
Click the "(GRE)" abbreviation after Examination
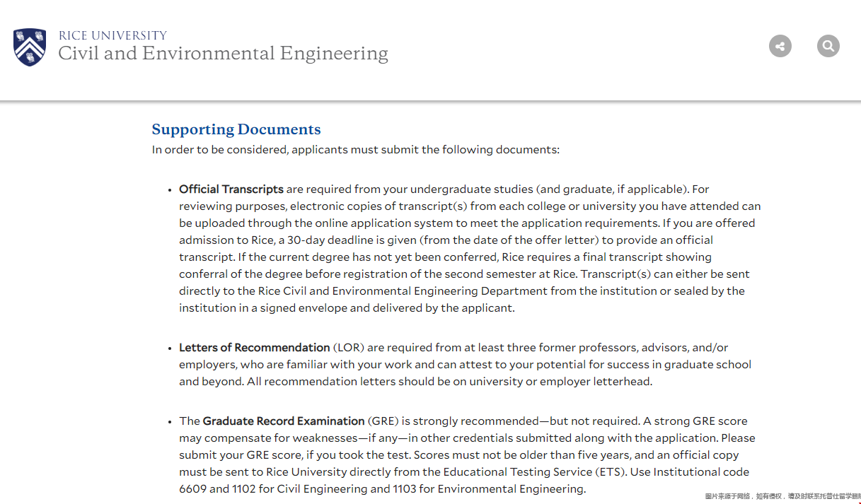coord(383,421)
